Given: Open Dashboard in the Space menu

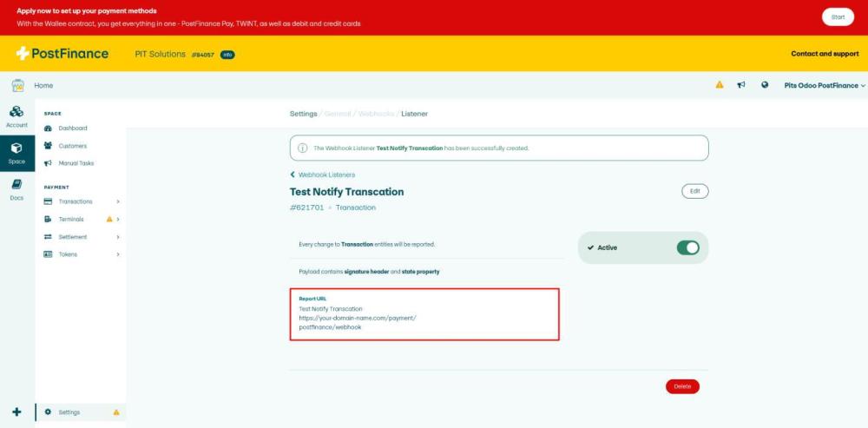Looking at the screenshot, I should point(73,128).
